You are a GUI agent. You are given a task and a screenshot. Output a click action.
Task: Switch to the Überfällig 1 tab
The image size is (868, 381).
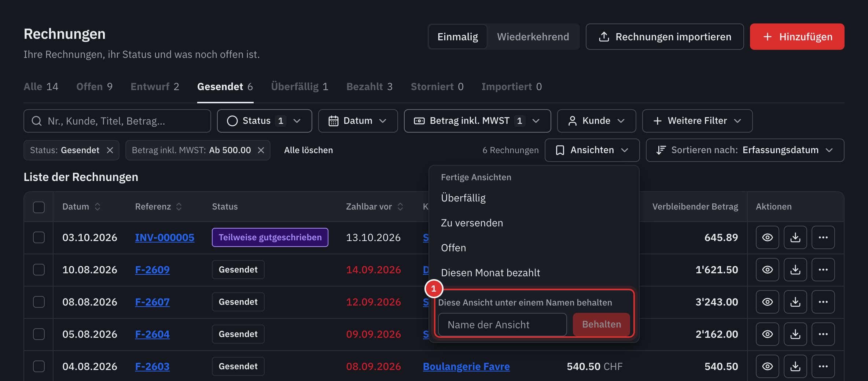299,87
